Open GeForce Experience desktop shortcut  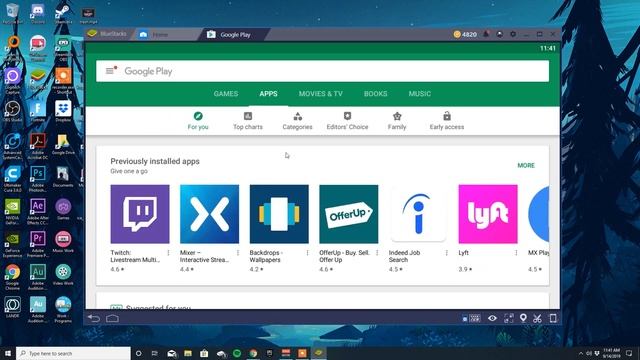click(13, 244)
